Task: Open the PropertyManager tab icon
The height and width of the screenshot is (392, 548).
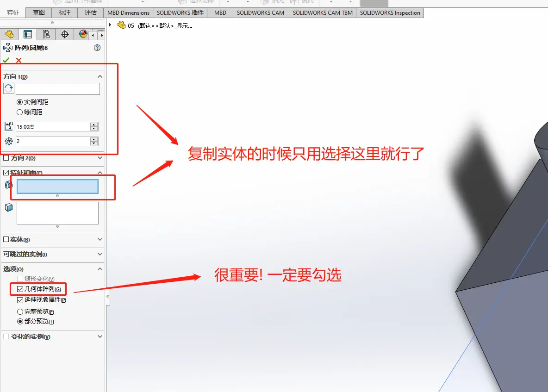Action: pos(28,34)
